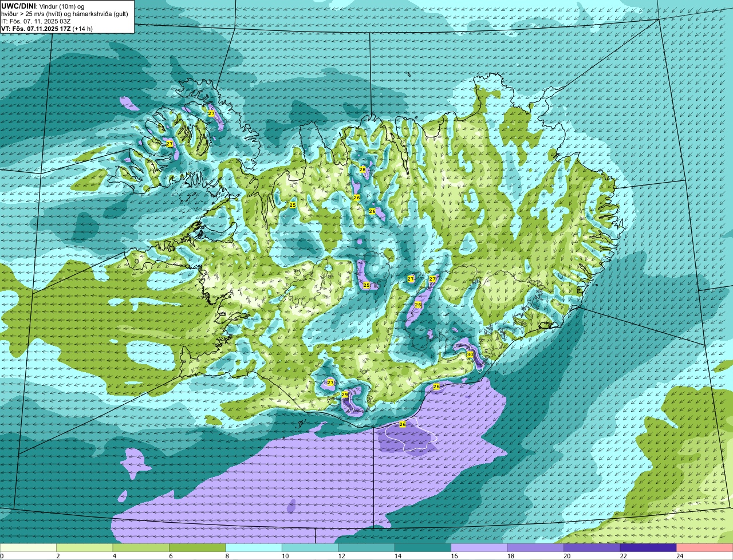Click the yellow max-gust label 28
Screen dimensions: 733x560
pyautogui.click(x=362, y=169)
